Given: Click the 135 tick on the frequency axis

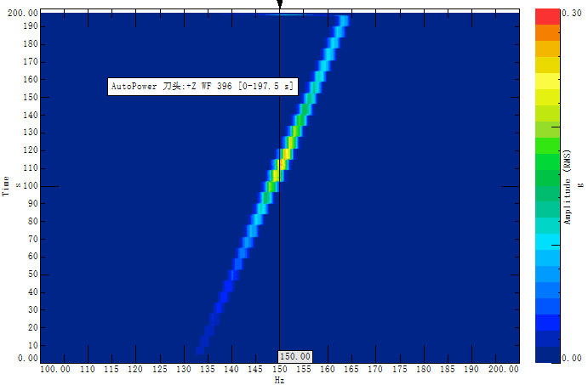Looking at the screenshot, I should [x=208, y=369].
